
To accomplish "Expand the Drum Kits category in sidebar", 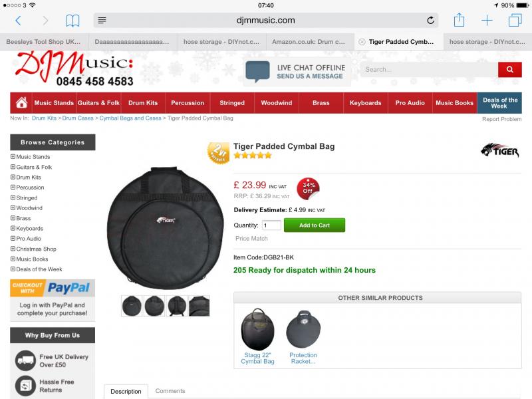I will (13, 177).
